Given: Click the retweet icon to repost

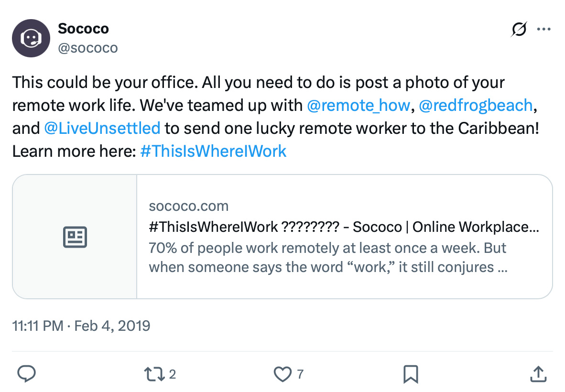Looking at the screenshot, I should coord(154,374).
